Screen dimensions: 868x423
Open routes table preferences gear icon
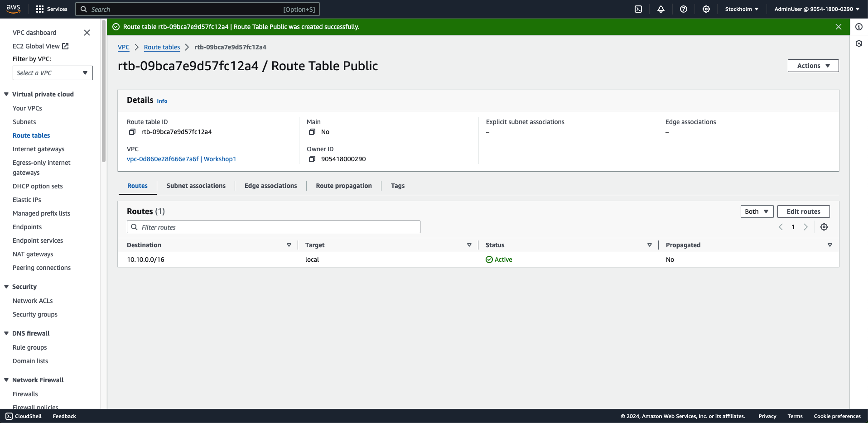824,227
